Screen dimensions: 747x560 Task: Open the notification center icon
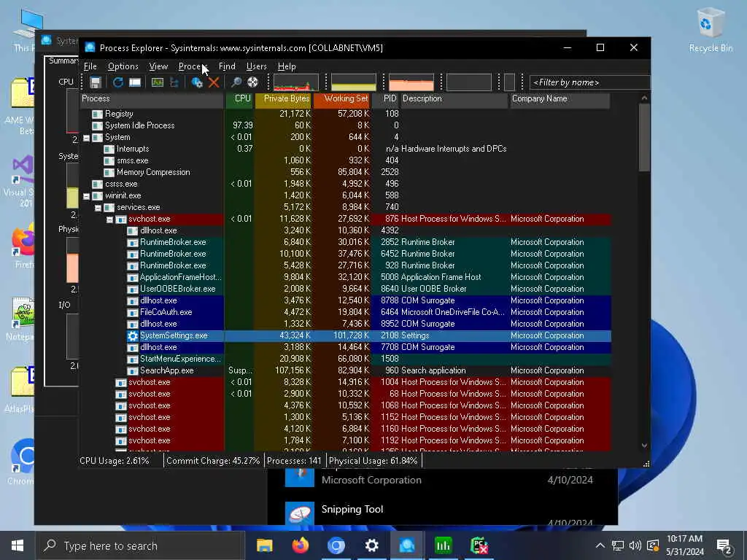tap(724, 545)
